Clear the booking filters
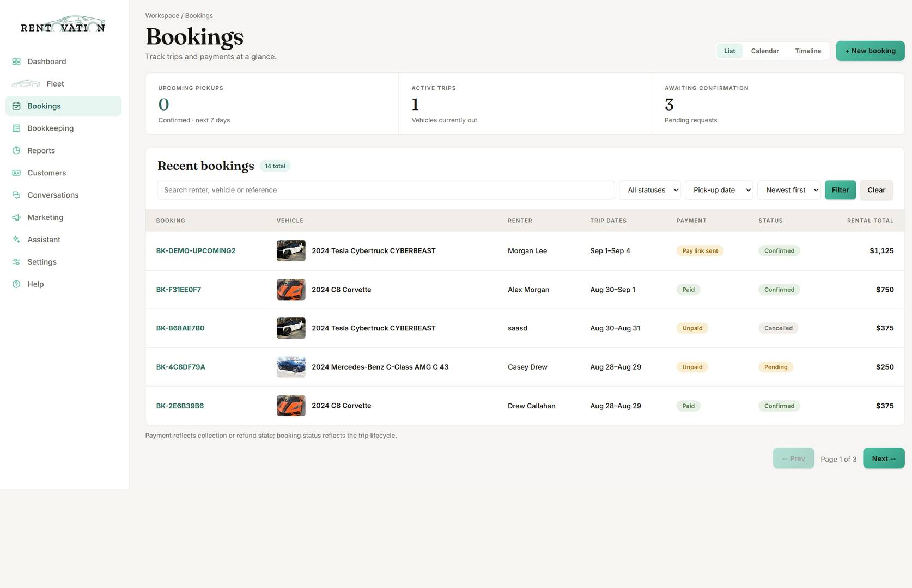Screen dimensions: 912x588 (876, 190)
